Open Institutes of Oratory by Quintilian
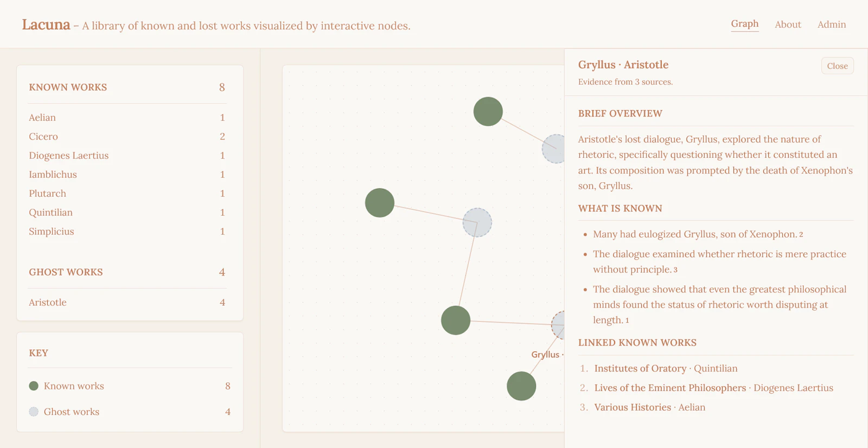Screen dimensions: 868x448 point(640,368)
